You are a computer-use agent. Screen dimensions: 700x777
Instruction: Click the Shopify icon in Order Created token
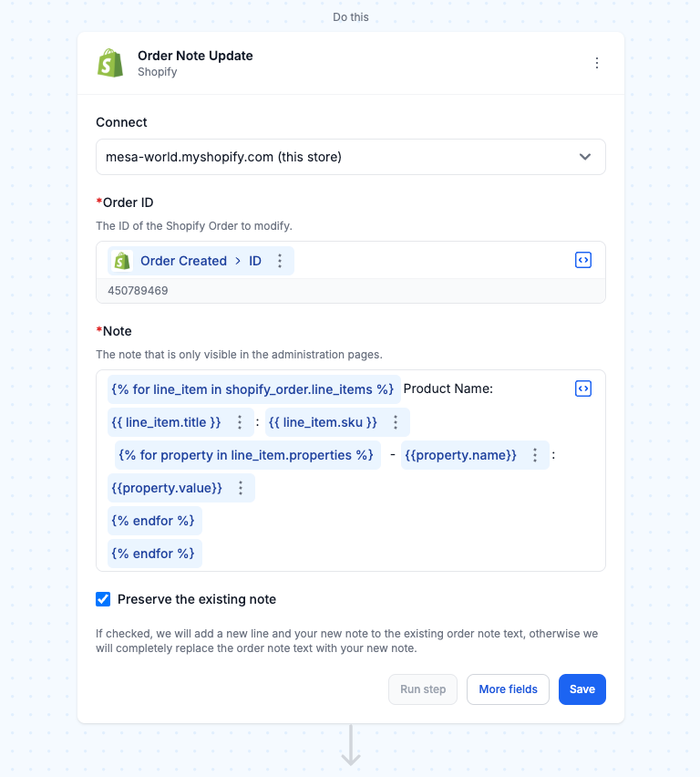(x=122, y=261)
